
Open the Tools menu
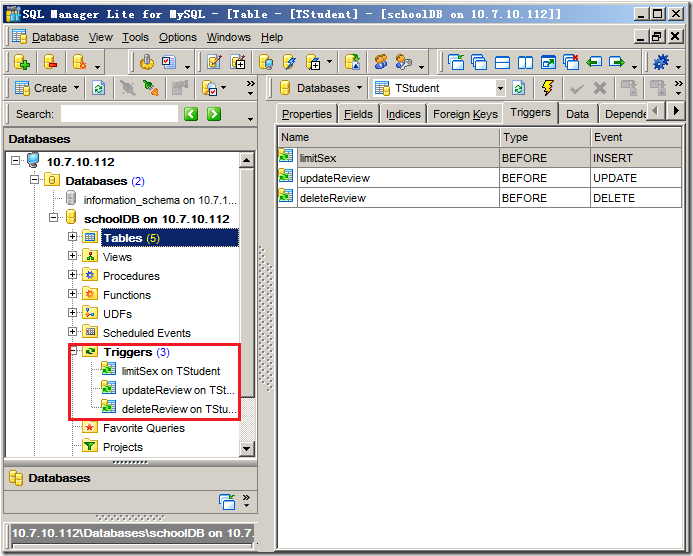click(x=135, y=37)
